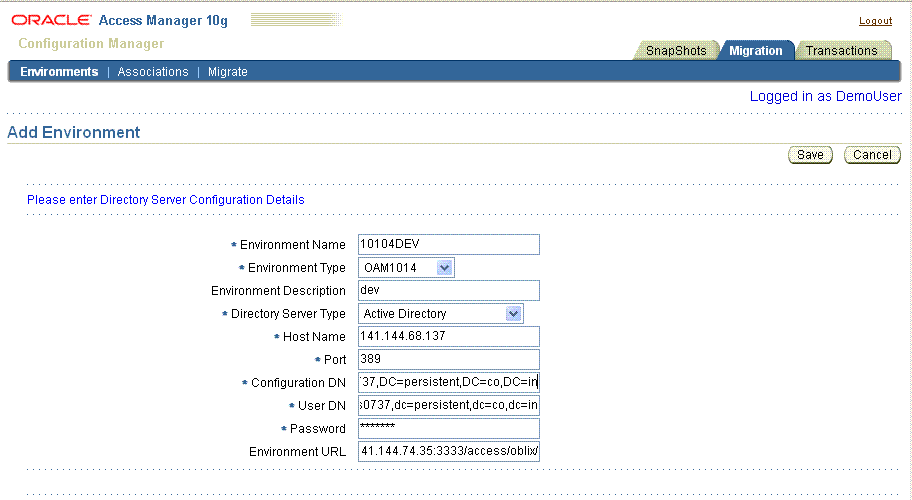
Task: Focus the Password field
Action: click(448, 428)
